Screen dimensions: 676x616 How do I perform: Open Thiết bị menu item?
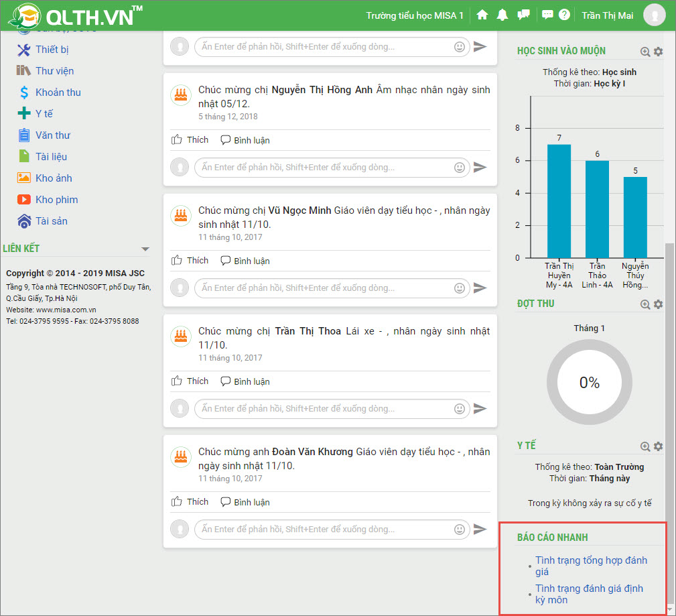tap(52, 50)
